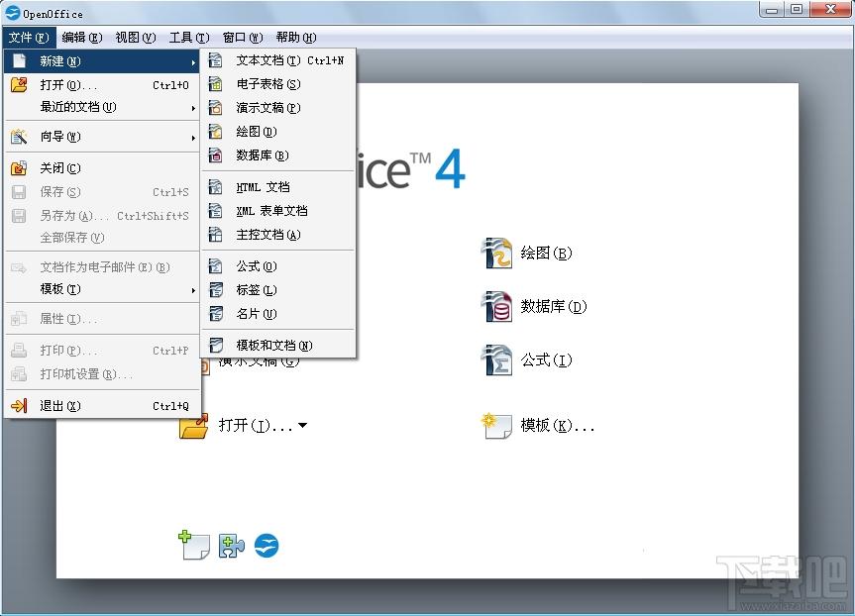Click the OpenOffice website bird icon
Image resolution: width=855 pixels, height=616 pixels.
click(x=267, y=546)
